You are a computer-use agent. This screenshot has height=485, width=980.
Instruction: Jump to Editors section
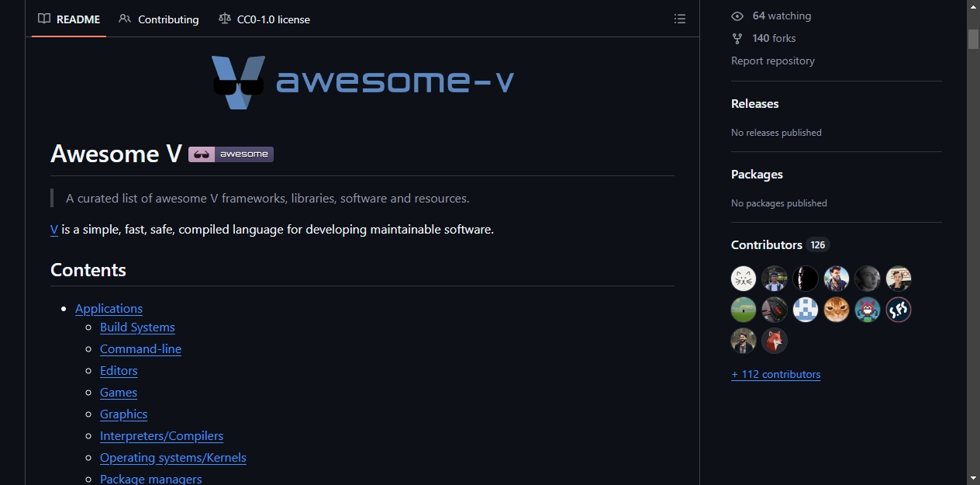pyautogui.click(x=119, y=371)
